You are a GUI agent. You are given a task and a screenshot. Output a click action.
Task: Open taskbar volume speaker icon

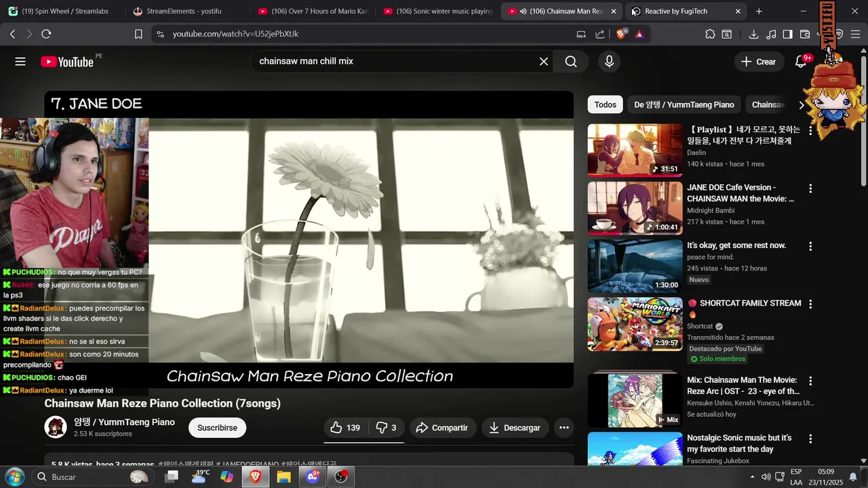[x=766, y=476]
